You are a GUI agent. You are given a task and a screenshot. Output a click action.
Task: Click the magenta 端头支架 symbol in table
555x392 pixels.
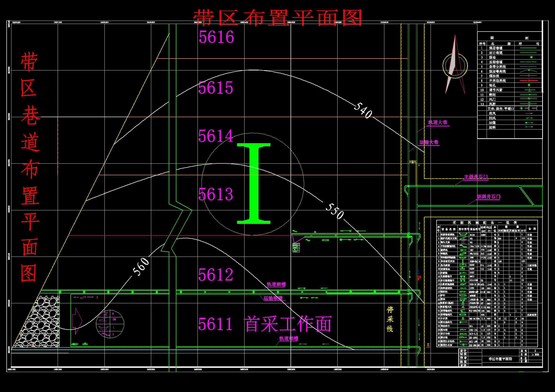[x=463, y=242]
